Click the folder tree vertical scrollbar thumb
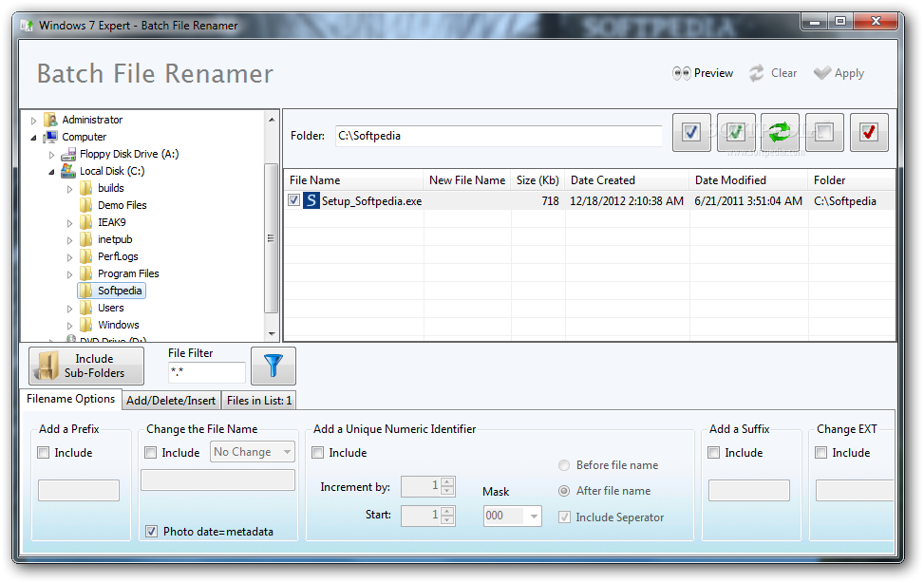Viewport: 924px width, 583px height. 271,238
